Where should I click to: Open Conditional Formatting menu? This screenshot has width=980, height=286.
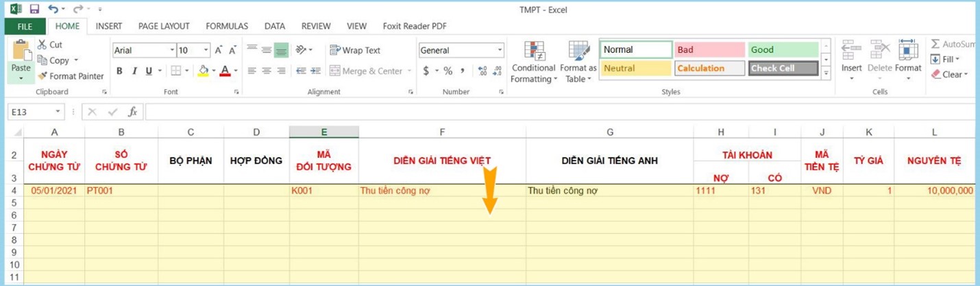[x=533, y=62]
